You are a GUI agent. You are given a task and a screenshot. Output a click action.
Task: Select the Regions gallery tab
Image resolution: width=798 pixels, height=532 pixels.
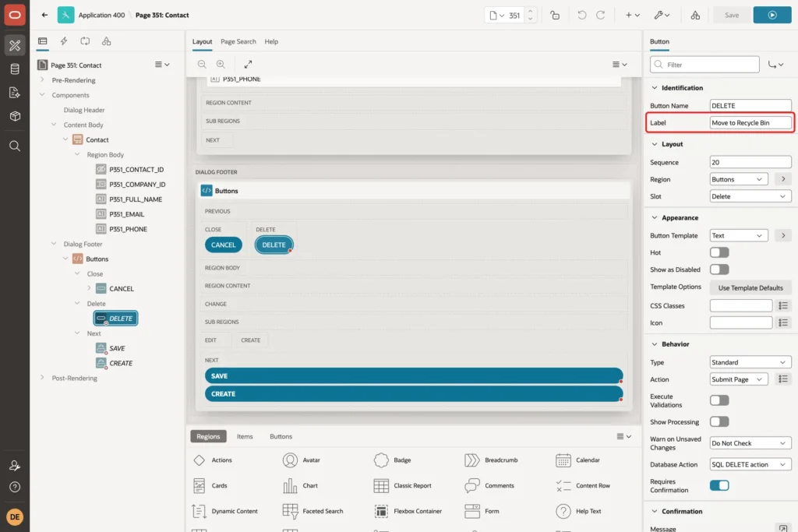[x=208, y=436]
